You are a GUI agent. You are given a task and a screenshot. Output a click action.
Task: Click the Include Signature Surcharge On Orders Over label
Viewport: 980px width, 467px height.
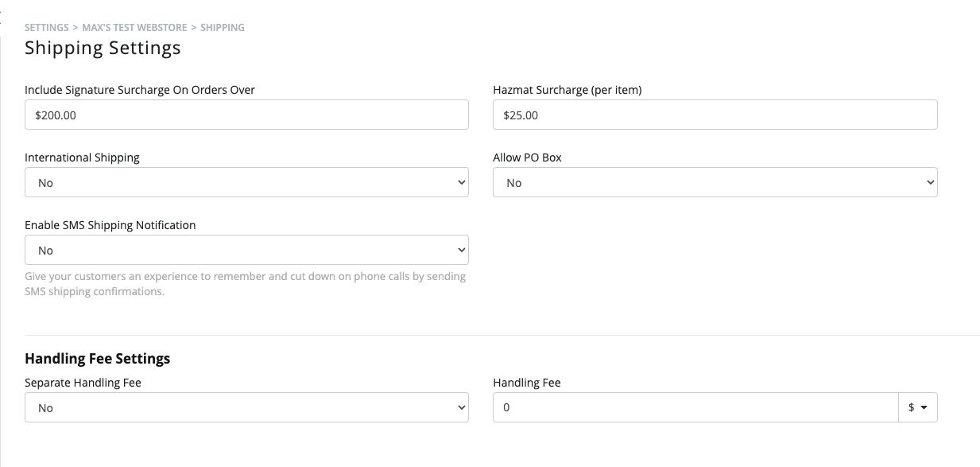click(x=140, y=90)
